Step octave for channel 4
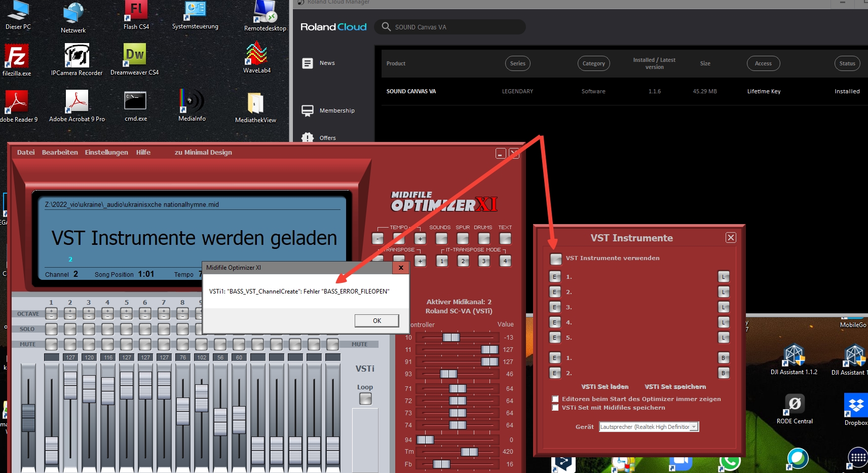This screenshot has height=473, width=868. click(x=107, y=313)
